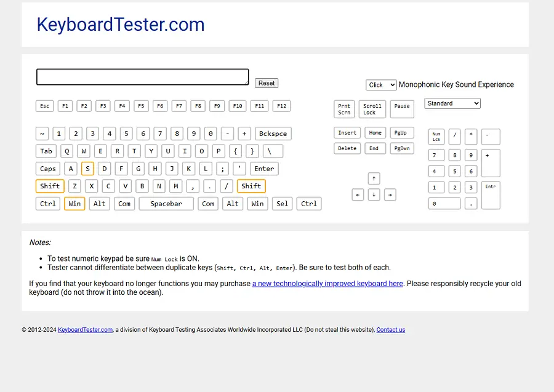Test the Insert key

tap(347, 132)
